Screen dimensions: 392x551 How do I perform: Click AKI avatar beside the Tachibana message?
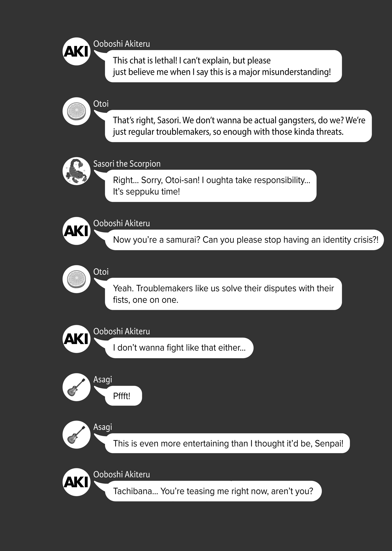[76, 482]
